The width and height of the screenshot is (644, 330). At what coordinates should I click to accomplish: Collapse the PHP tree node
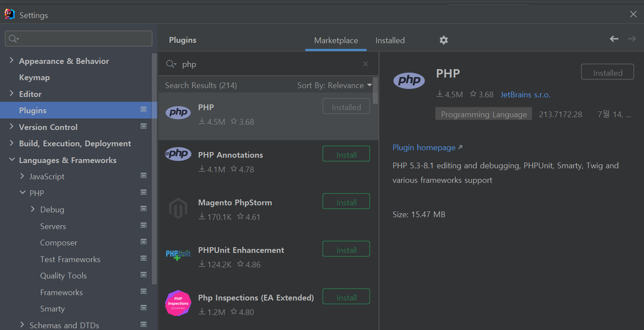(x=22, y=193)
